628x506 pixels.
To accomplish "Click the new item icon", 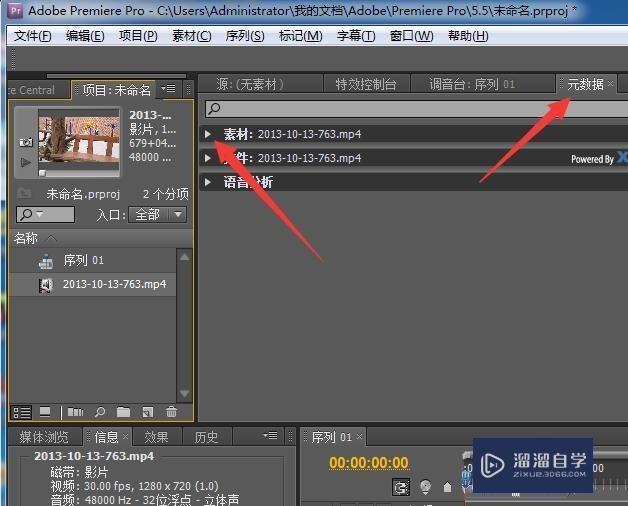I will (148, 412).
